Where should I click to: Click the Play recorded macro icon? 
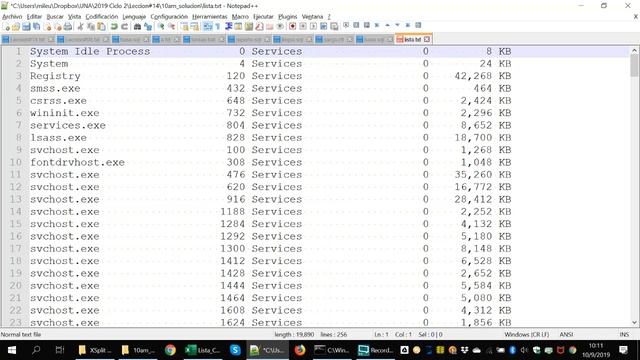(x=313, y=27)
